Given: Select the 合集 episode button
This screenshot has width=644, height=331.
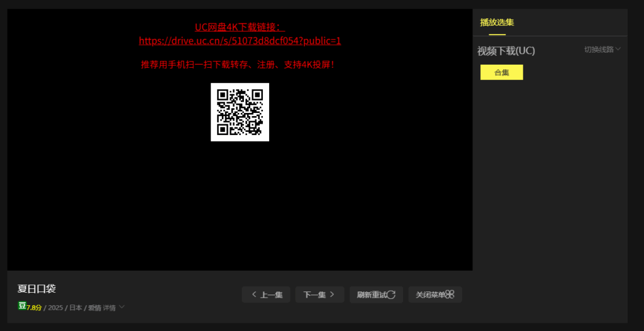Looking at the screenshot, I should pyautogui.click(x=501, y=72).
